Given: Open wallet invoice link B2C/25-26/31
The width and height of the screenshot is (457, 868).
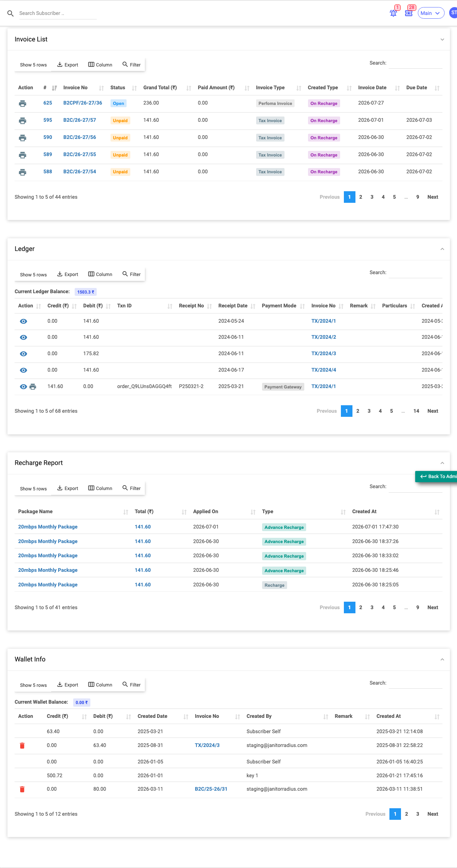Looking at the screenshot, I should tap(211, 789).
